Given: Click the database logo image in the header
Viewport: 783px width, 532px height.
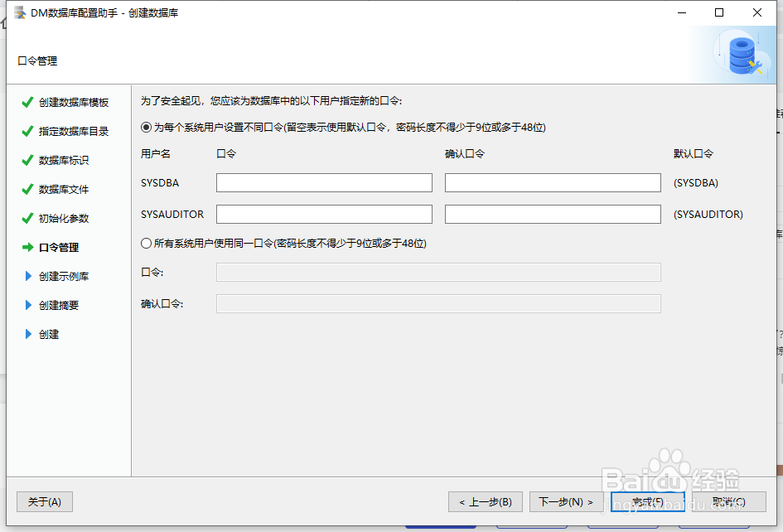Looking at the screenshot, I should 740,57.
